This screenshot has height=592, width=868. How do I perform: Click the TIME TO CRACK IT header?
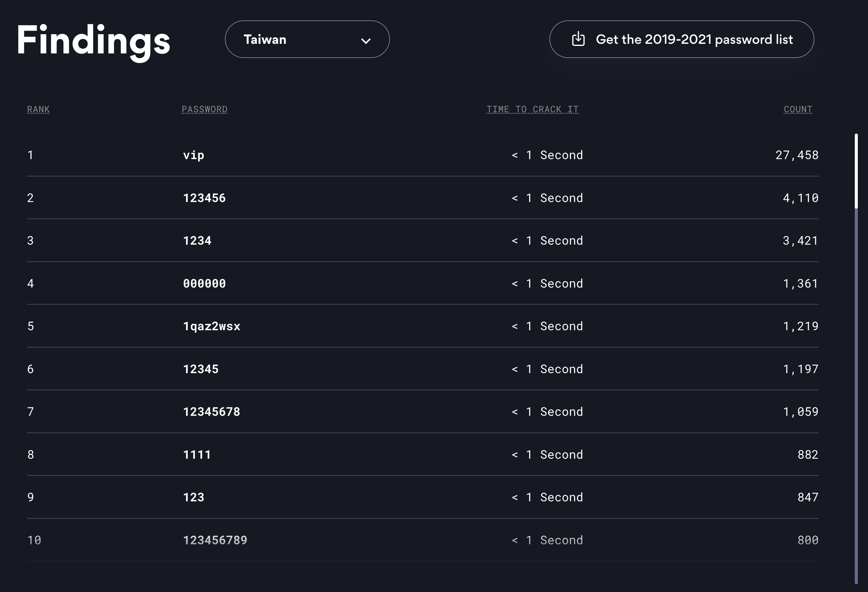532,109
